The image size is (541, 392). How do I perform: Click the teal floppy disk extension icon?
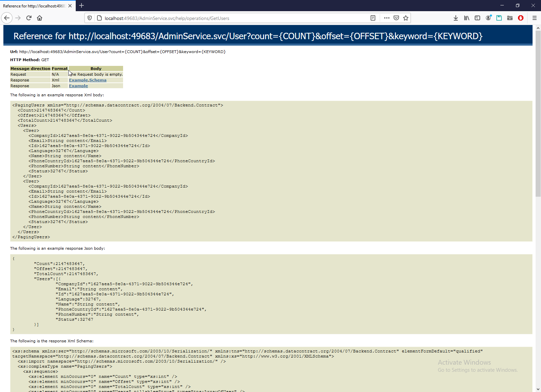[499, 18]
